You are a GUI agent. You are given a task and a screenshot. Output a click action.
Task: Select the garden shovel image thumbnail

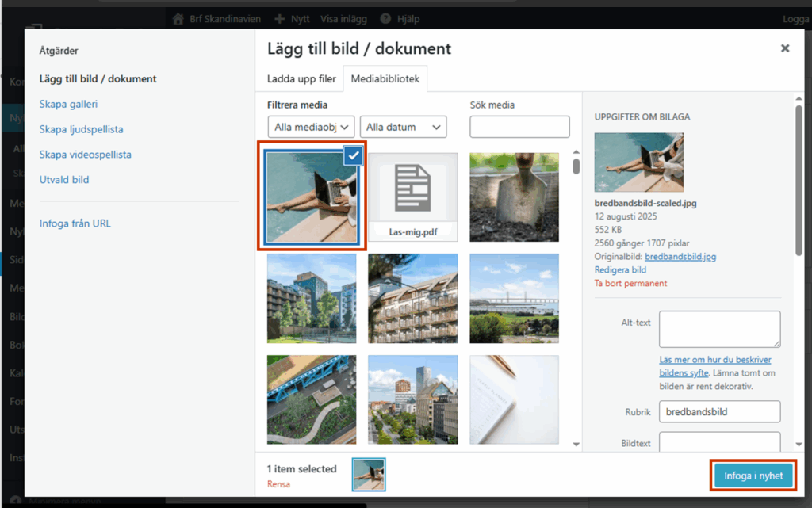tap(514, 197)
